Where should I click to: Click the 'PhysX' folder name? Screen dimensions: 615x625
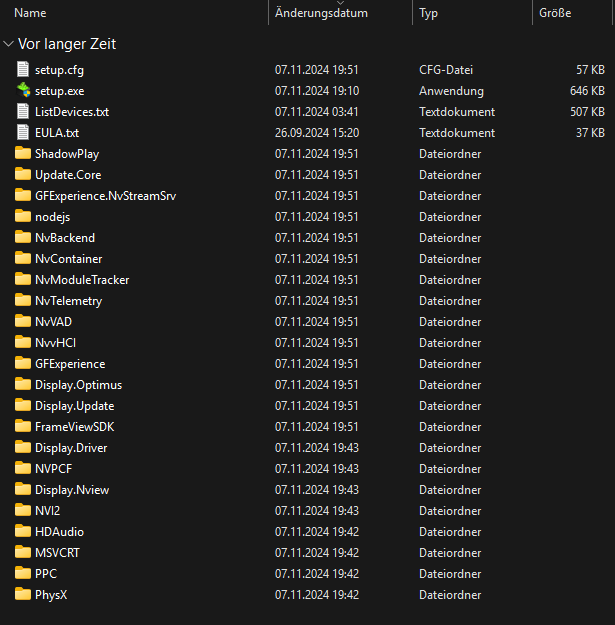[51, 595]
